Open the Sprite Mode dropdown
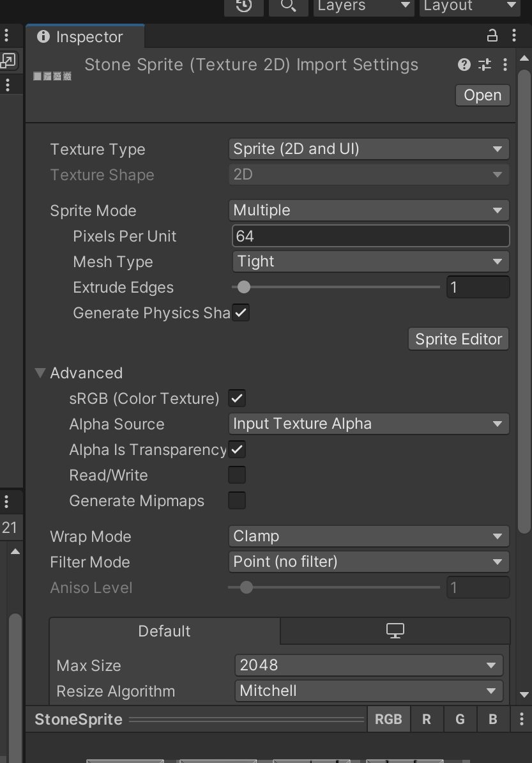Viewport: 532px width, 763px height. pyautogui.click(x=369, y=210)
